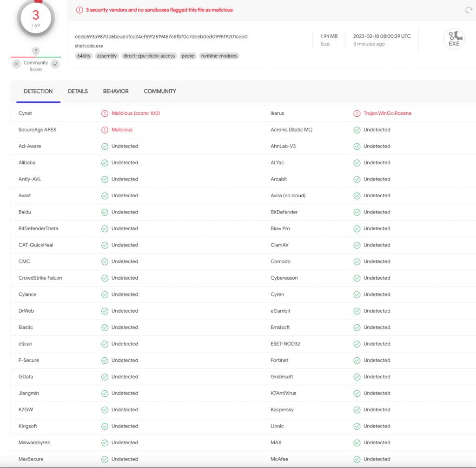
Task: Click the peexe tag
Action: coord(188,56)
